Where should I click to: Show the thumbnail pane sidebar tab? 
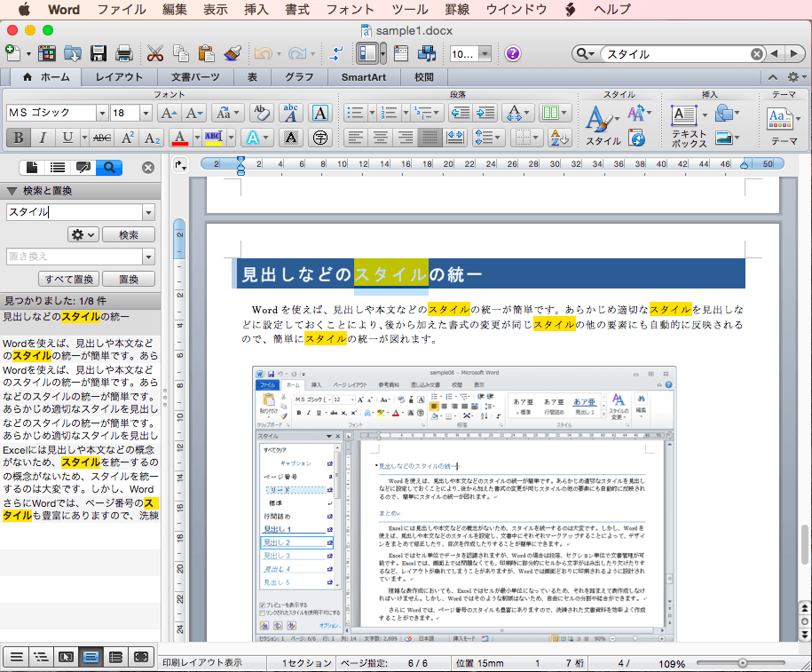pos(32,168)
